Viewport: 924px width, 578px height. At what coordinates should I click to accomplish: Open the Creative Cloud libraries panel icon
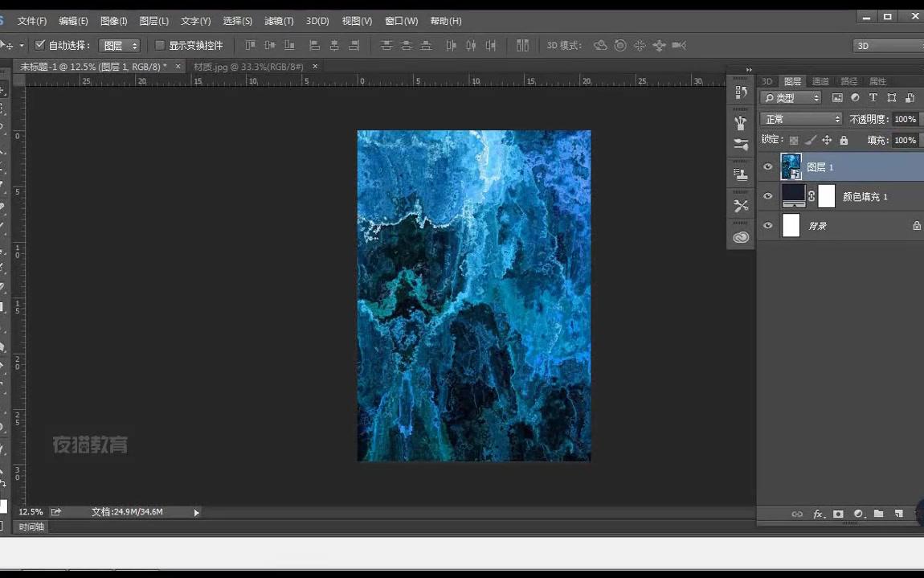click(x=740, y=237)
